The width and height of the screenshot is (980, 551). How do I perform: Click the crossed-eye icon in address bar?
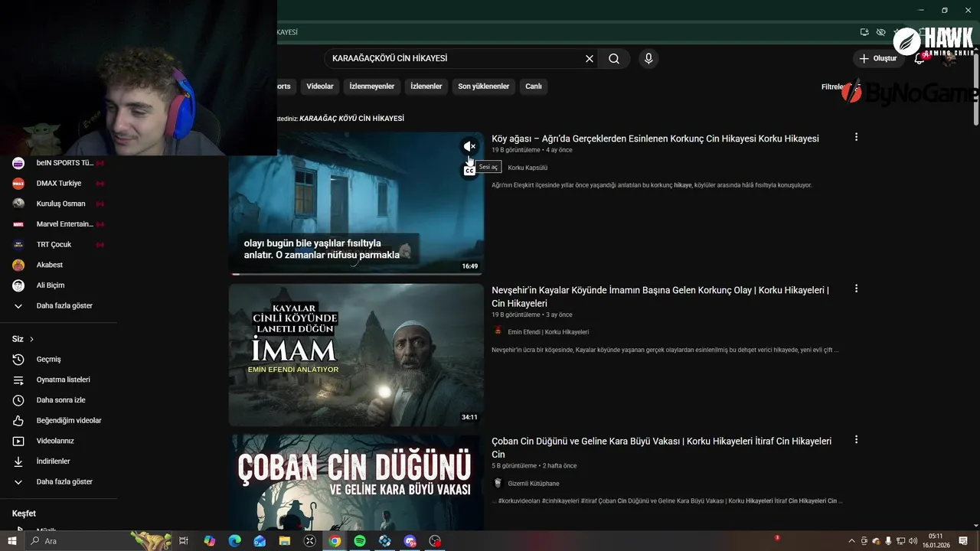(881, 32)
